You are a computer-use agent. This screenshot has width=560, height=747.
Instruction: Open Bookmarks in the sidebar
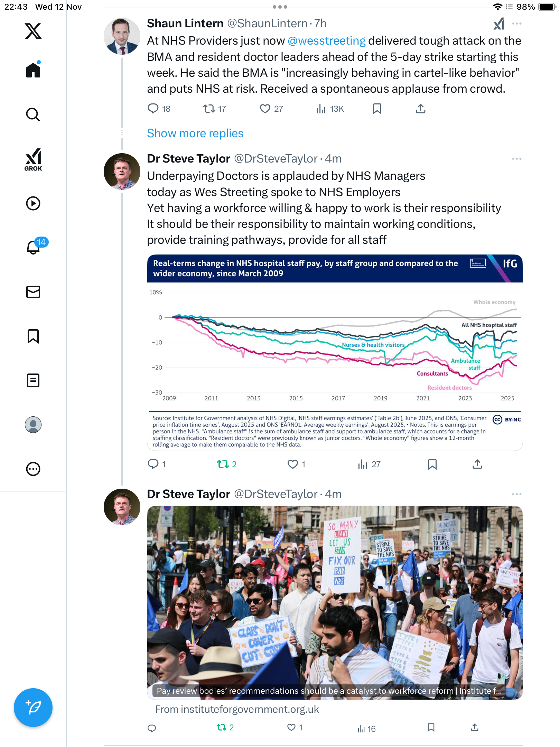point(33,336)
